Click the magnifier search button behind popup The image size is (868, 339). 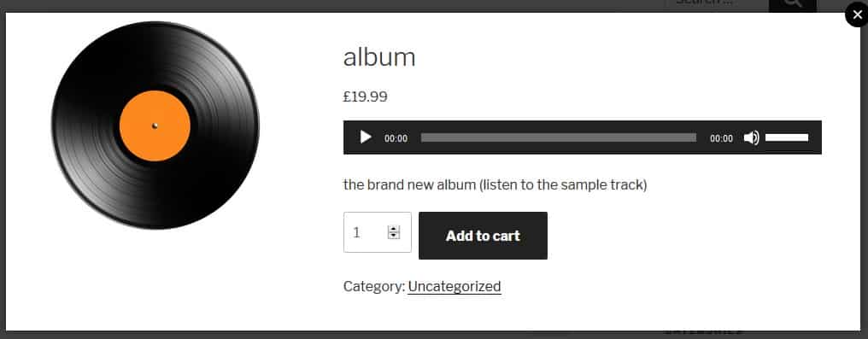(x=793, y=5)
